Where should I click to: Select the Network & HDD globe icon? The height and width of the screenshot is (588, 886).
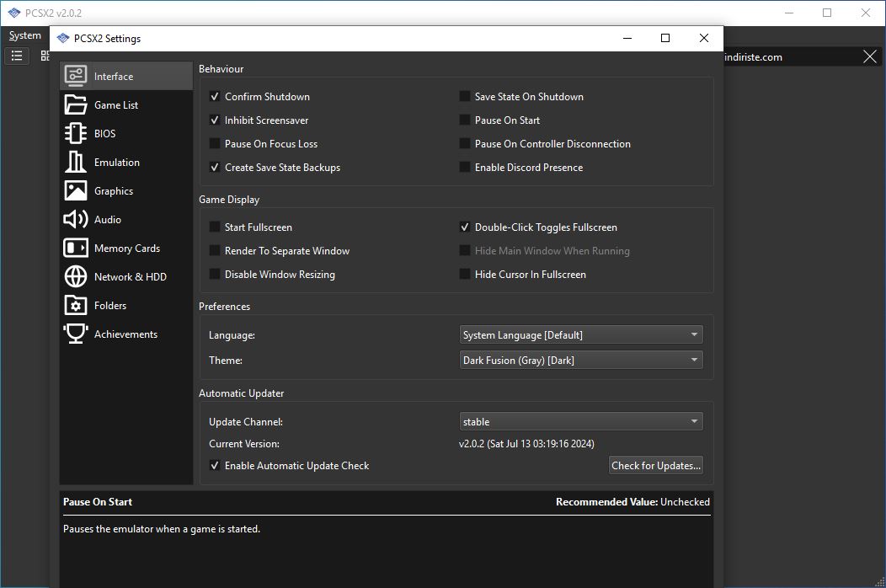[x=75, y=276]
